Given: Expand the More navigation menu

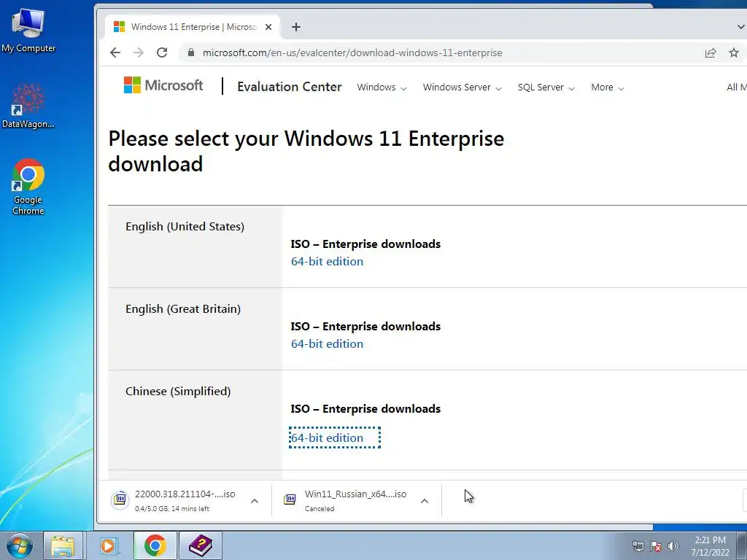Looking at the screenshot, I should (x=608, y=87).
